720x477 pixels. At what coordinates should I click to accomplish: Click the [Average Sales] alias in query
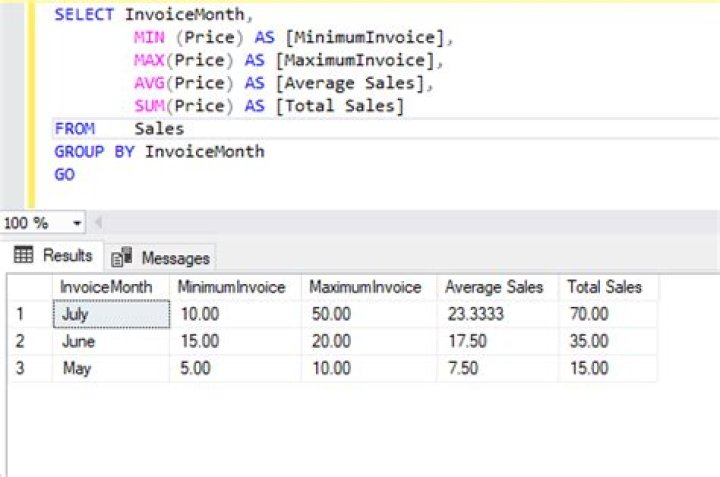[349, 83]
